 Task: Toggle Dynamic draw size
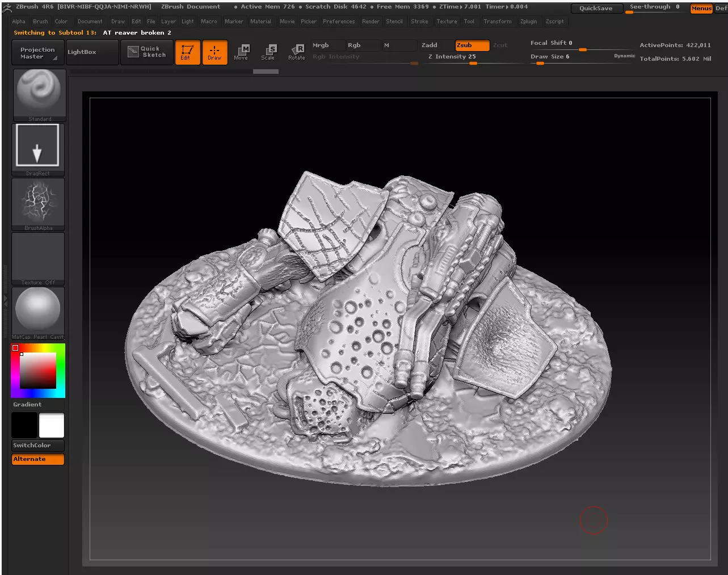(x=624, y=56)
